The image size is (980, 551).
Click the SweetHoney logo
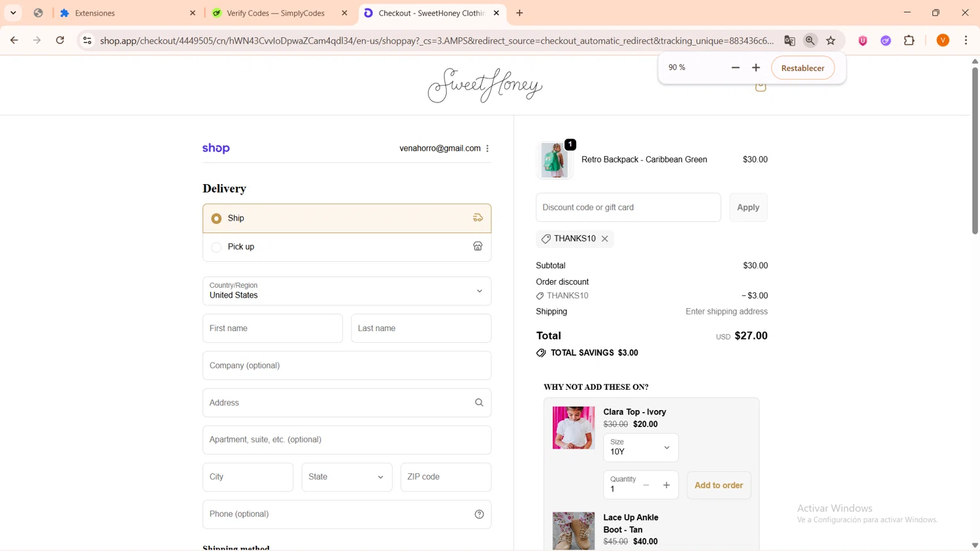click(x=485, y=86)
